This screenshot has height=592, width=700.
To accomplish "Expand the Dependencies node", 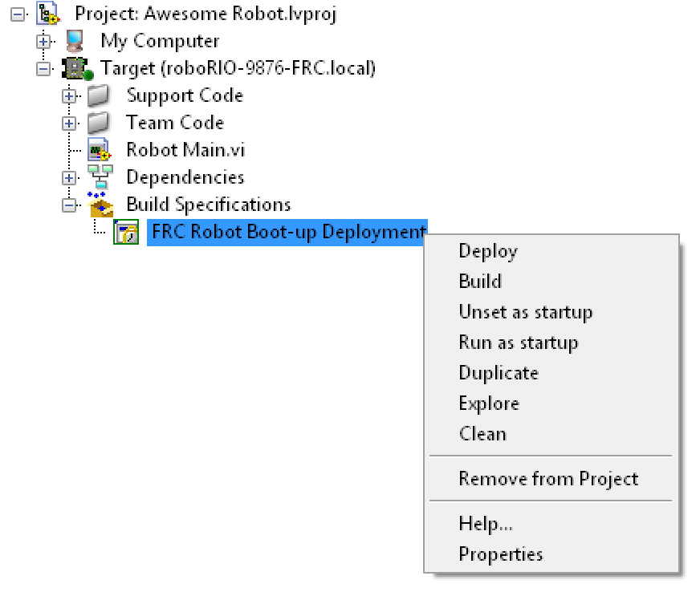I will tap(69, 178).
